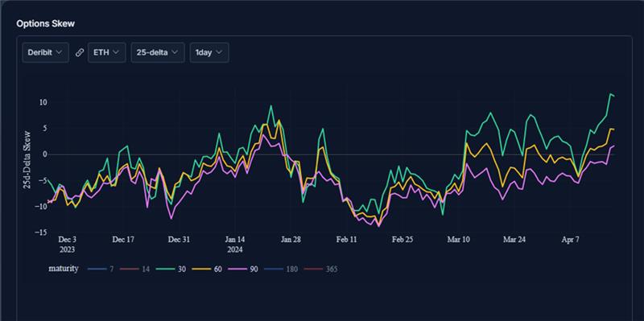Screen dimensions: 644x321
Task: Toggle the 30 maturity legend entry
Action: pyautogui.click(x=170, y=270)
